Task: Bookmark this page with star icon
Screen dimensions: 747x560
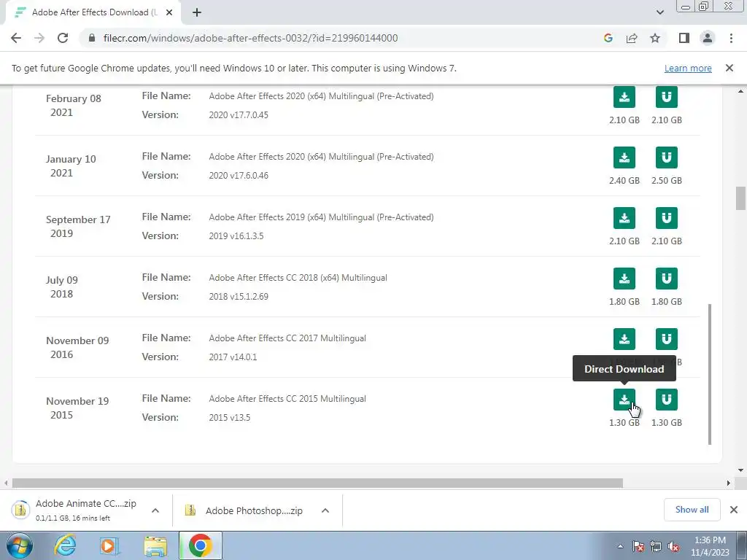Action: click(x=655, y=38)
